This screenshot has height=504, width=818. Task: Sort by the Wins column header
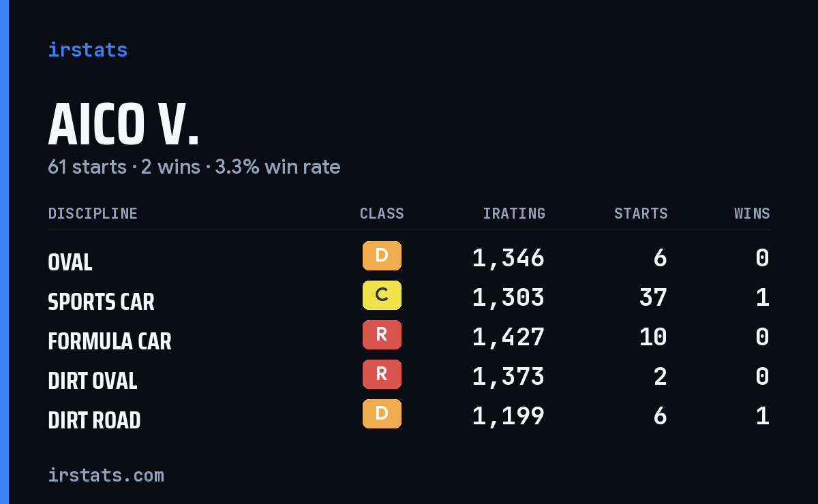coord(752,214)
